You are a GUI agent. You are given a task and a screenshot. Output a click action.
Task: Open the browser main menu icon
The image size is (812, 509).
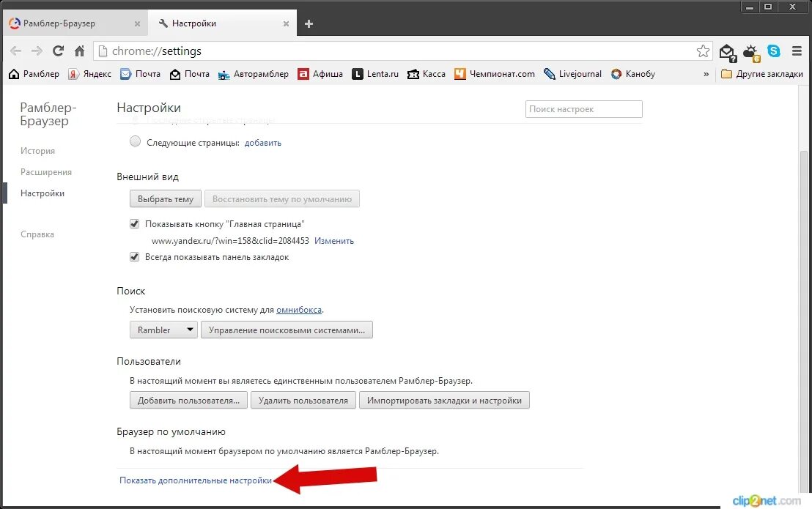pyautogui.click(x=797, y=51)
